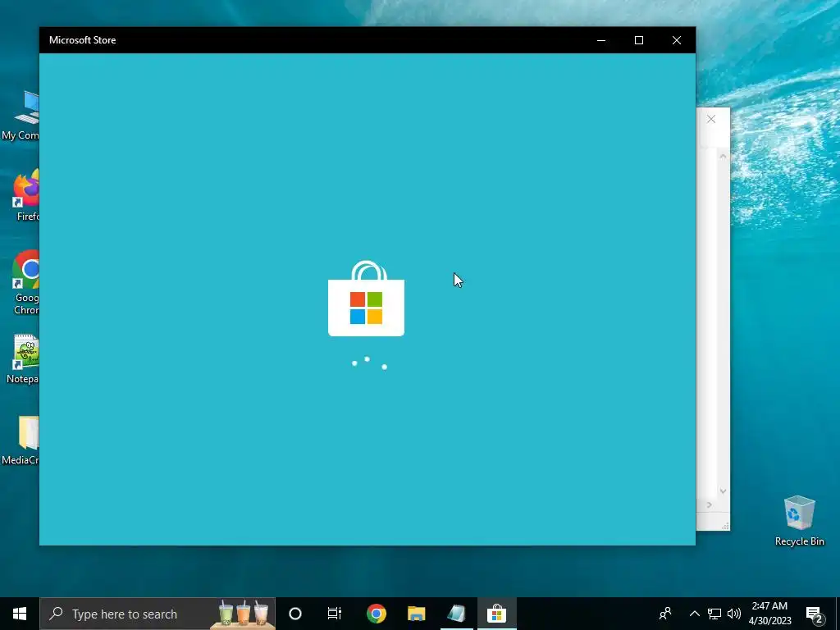The height and width of the screenshot is (630, 840).
Task: Select the Recycle Bin desktop icon
Action: click(x=799, y=521)
